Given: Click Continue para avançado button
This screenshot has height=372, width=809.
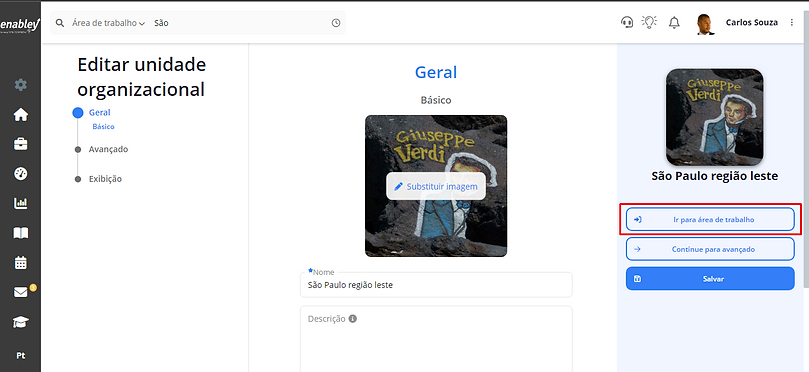Looking at the screenshot, I should [x=710, y=249].
